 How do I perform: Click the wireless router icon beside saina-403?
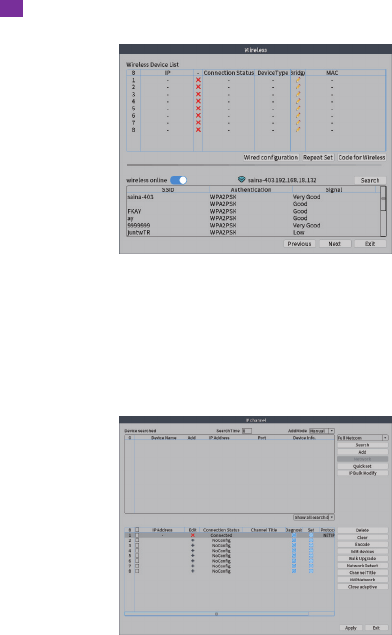tap(242, 179)
